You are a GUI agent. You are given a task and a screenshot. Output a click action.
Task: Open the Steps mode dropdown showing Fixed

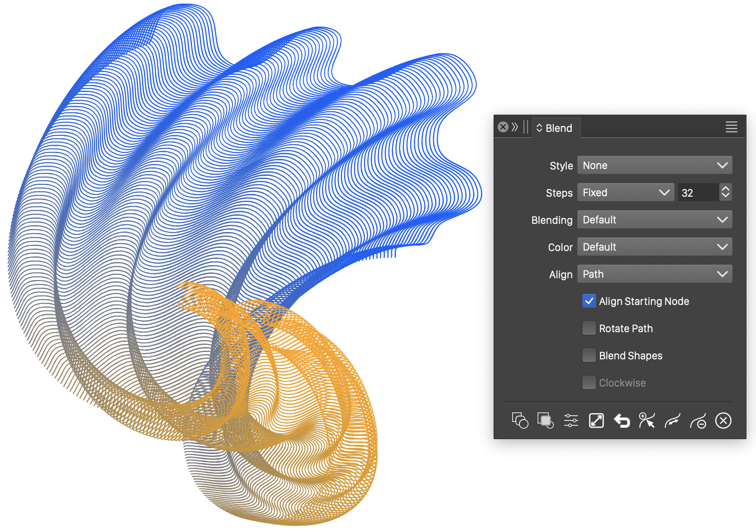[625, 193]
